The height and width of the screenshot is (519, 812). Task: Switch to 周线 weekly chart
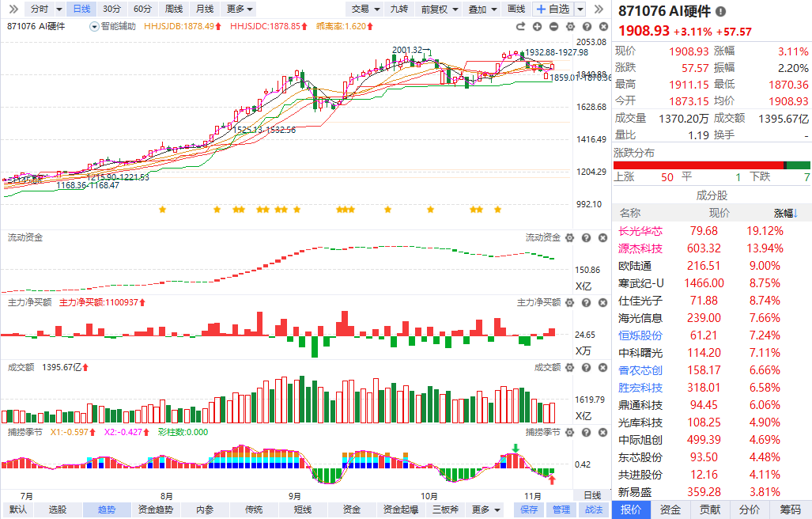point(173,9)
